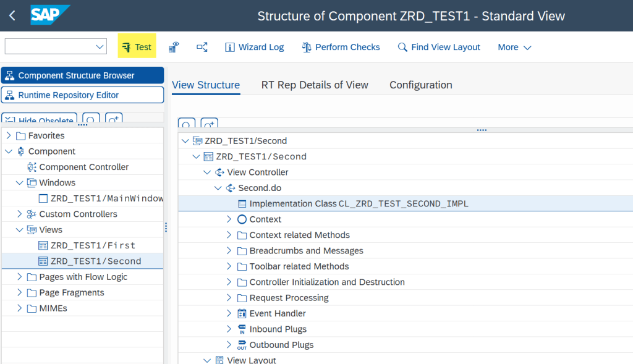
Task: Click the display/change toggle icon
Action: (x=174, y=47)
